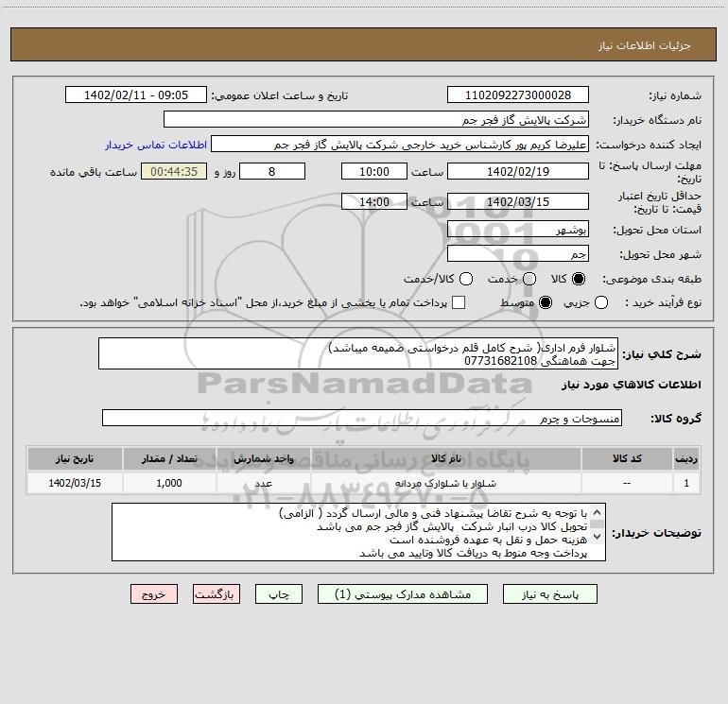
Task: Click the 'چاپ' print button
Action: click(x=279, y=594)
